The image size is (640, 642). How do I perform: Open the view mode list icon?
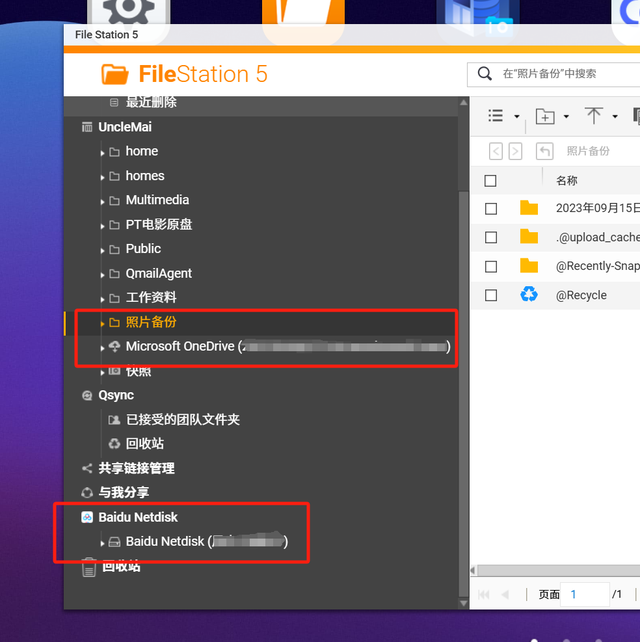click(495, 116)
